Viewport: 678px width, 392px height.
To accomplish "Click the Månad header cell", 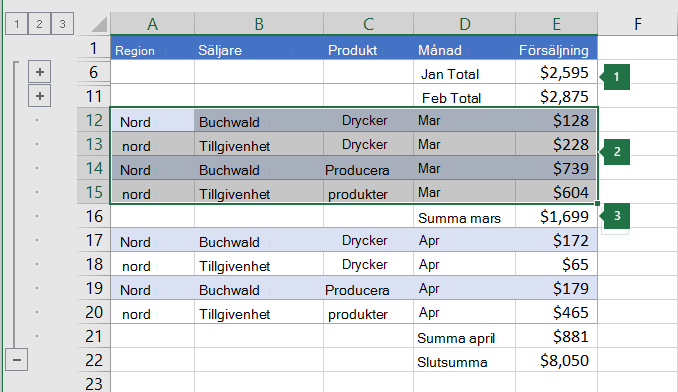I will coord(464,48).
